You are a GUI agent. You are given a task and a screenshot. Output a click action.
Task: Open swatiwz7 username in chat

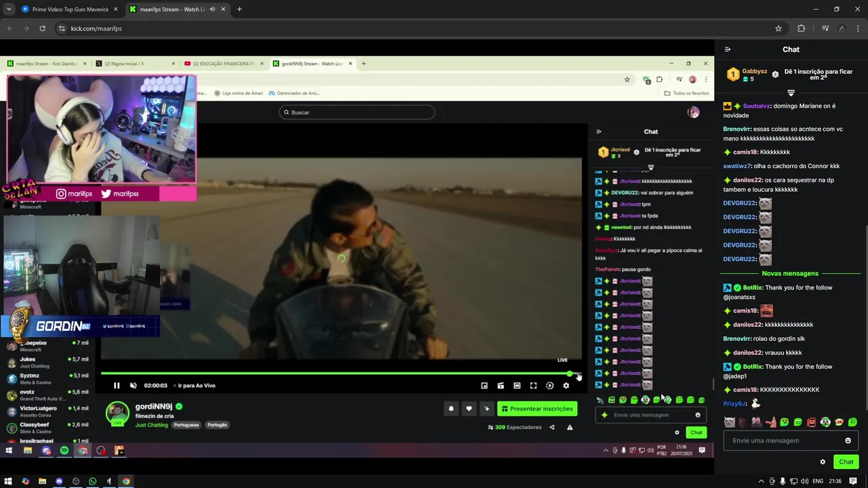point(736,166)
